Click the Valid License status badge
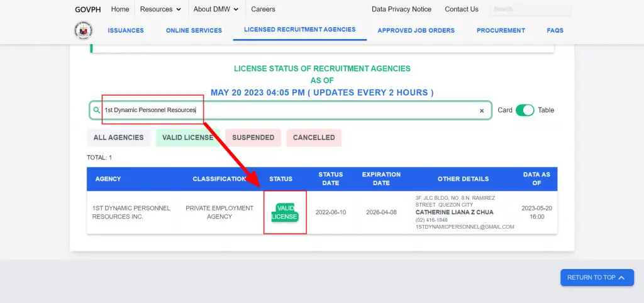Screen dimensions: 644x303 pos(285,212)
